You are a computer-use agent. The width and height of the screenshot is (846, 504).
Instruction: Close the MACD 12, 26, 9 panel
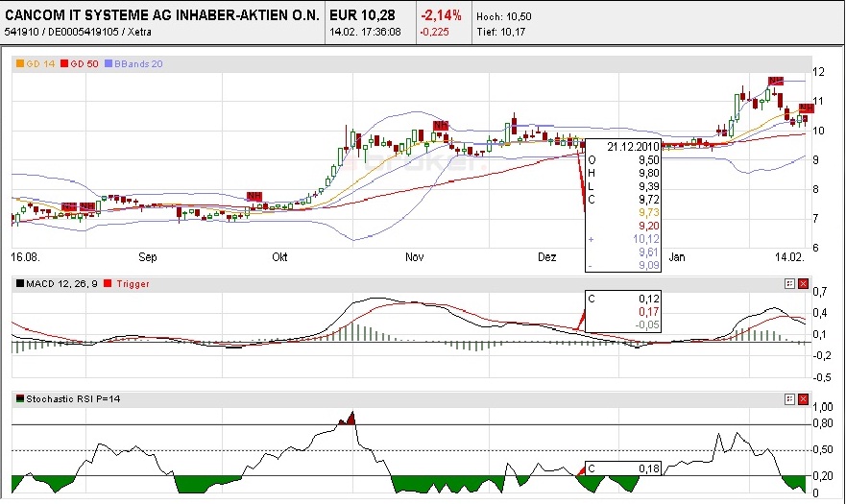click(x=803, y=284)
